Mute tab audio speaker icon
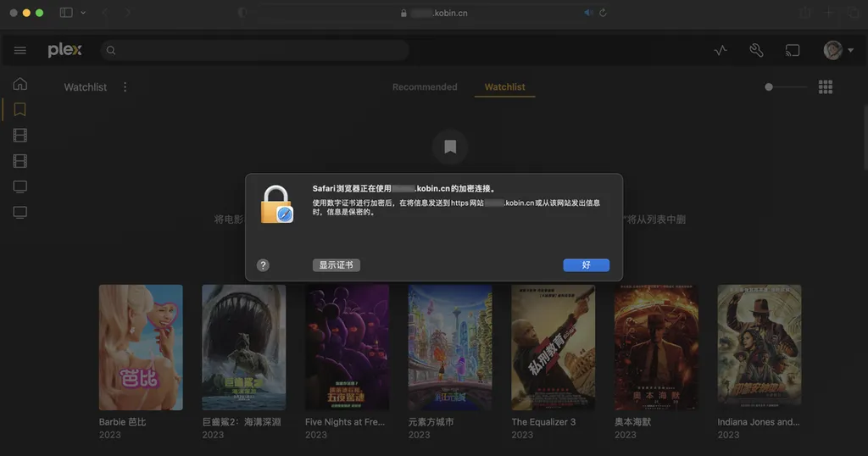The image size is (868, 456). click(x=588, y=13)
